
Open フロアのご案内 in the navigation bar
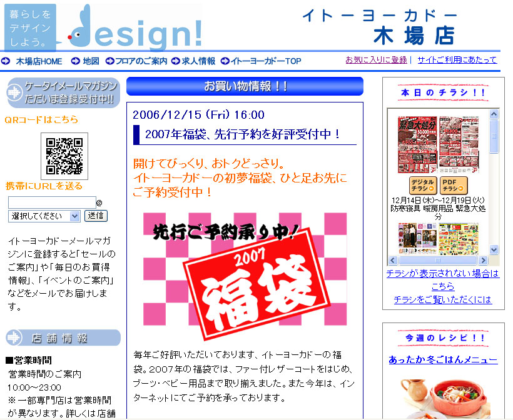pyautogui.click(x=141, y=61)
